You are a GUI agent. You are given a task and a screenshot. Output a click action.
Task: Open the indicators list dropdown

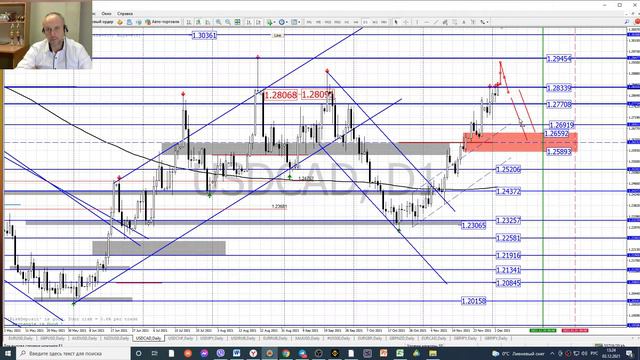click(271, 22)
